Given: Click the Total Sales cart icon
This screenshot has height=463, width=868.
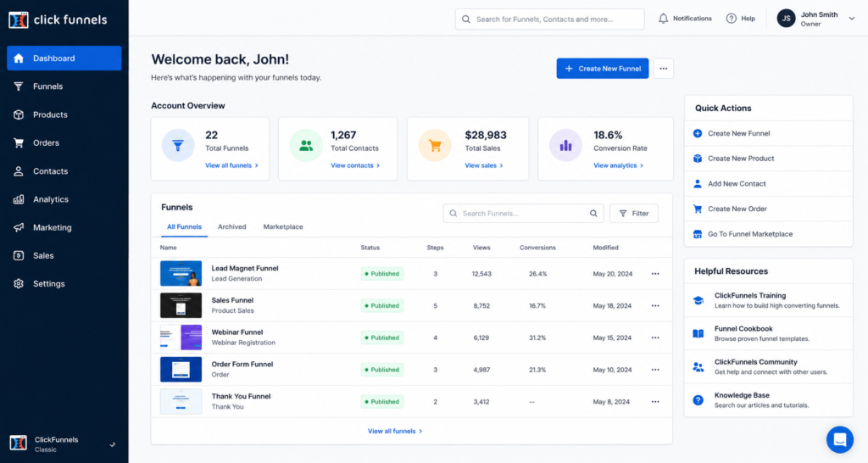Looking at the screenshot, I should click(x=435, y=146).
